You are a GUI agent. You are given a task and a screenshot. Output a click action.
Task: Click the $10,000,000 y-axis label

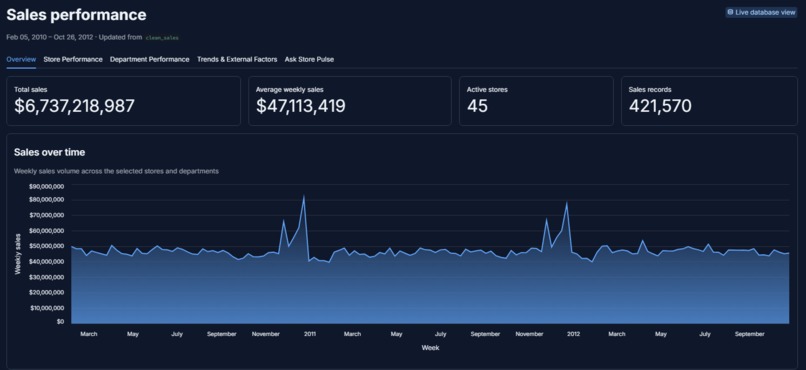pos(46,308)
